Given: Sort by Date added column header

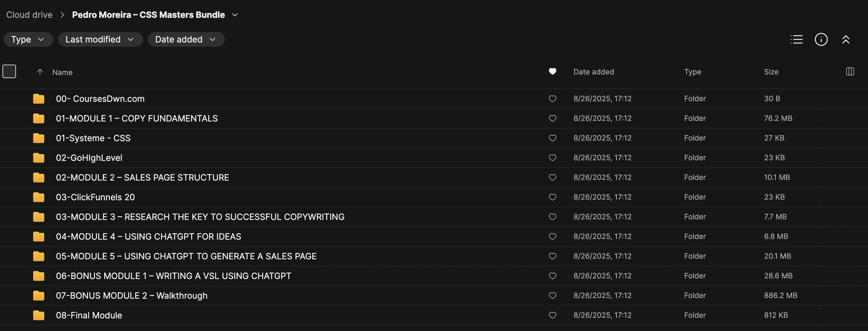Looking at the screenshot, I should 594,72.
